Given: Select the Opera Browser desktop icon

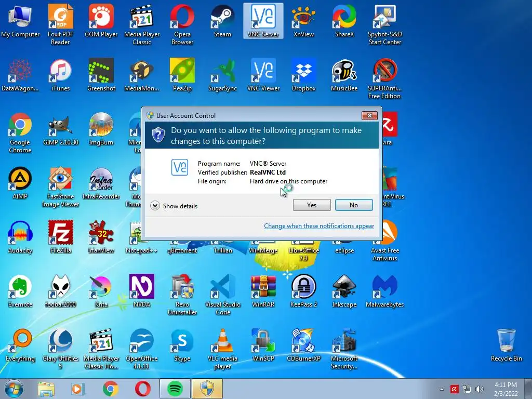Looking at the screenshot, I should (x=182, y=24).
